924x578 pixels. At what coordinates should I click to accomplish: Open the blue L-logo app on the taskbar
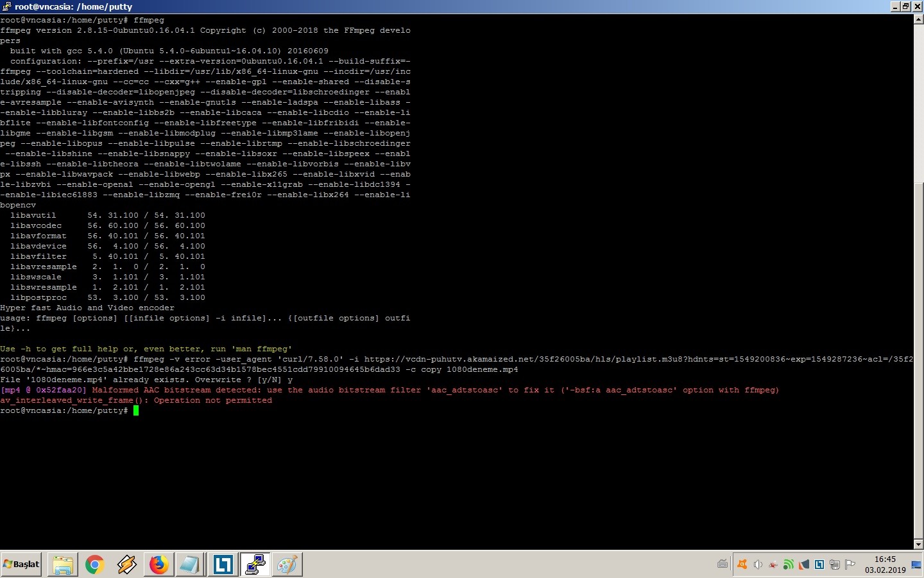click(x=223, y=565)
